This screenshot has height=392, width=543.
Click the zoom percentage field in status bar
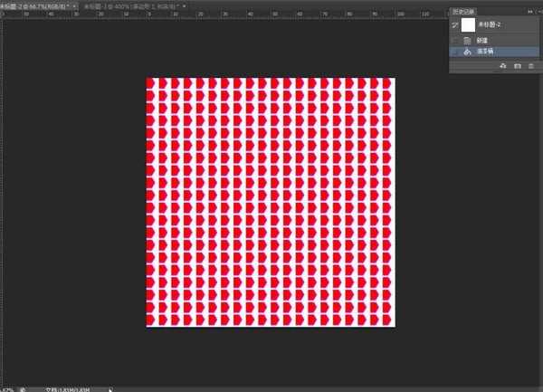click(x=5, y=388)
